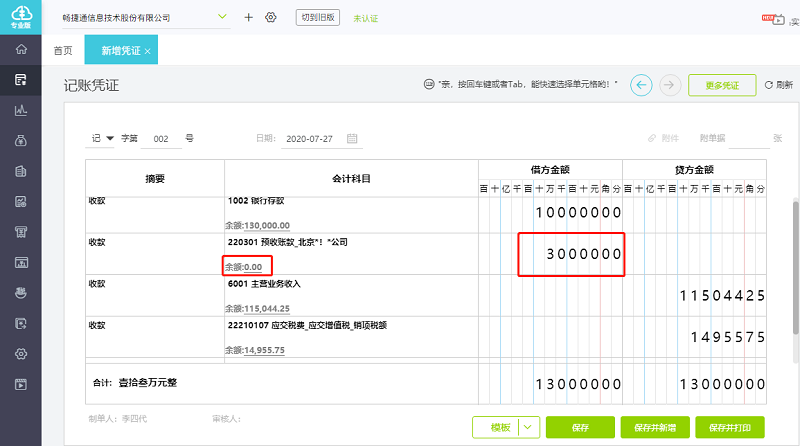Click the cloud logo at top-left
800x446 pixels.
[x=20, y=17]
